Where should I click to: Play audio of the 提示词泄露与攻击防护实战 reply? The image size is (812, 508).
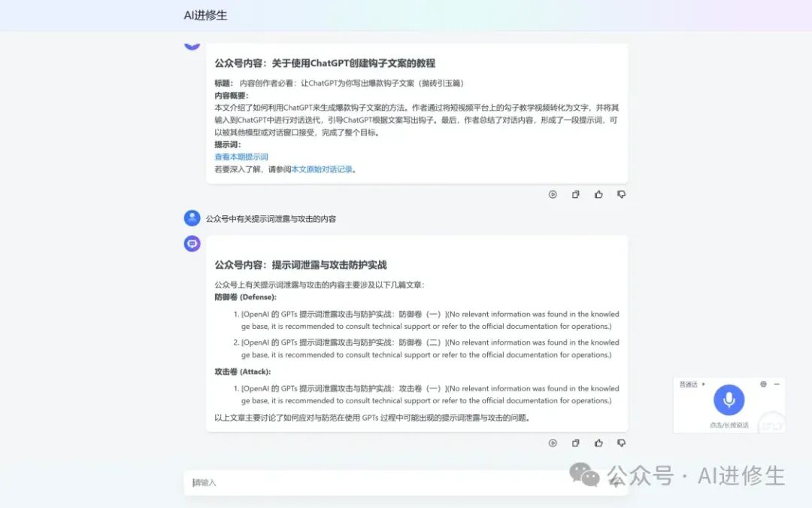pyautogui.click(x=553, y=443)
